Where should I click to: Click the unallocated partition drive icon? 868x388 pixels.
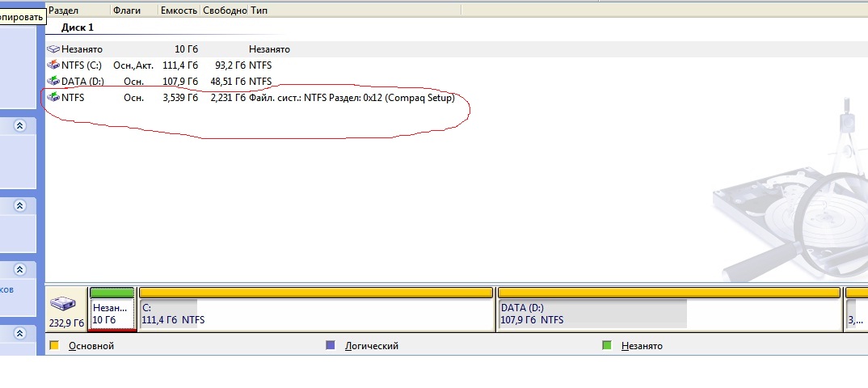pos(53,49)
